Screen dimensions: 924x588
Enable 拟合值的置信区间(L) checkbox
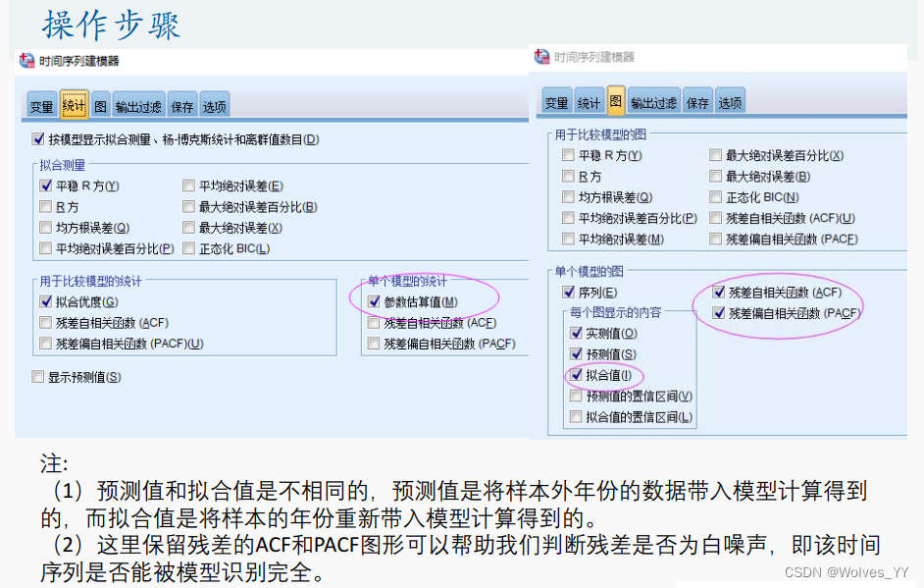pos(577,417)
